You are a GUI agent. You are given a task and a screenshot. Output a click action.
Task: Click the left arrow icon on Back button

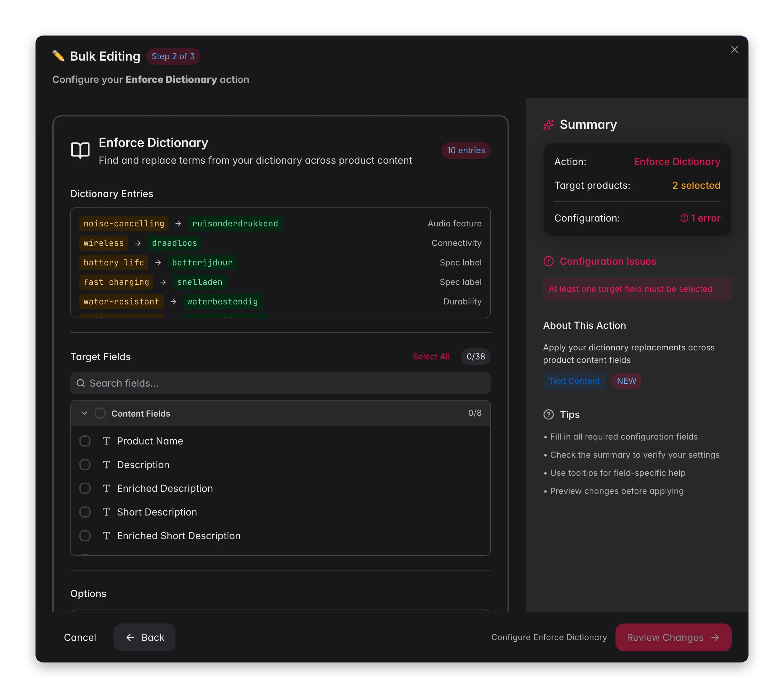tap(130, 637)
